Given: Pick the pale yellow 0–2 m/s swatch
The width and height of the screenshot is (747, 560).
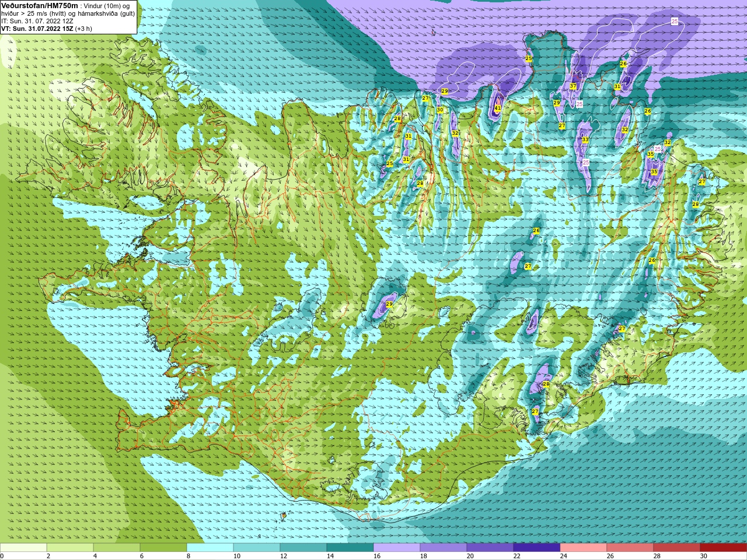Looking at the screenshot, I should pyautogui.click(x=23, y=548).
